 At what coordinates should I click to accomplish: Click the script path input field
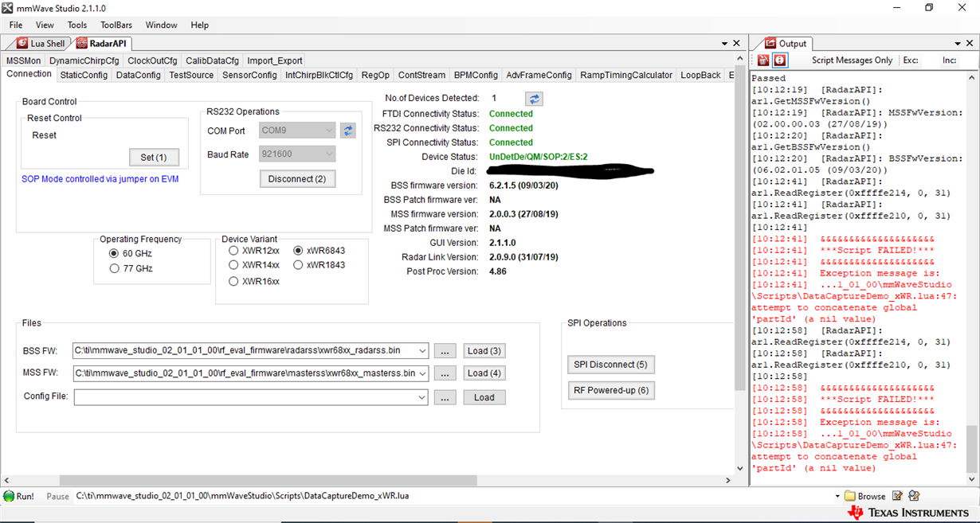453,496
